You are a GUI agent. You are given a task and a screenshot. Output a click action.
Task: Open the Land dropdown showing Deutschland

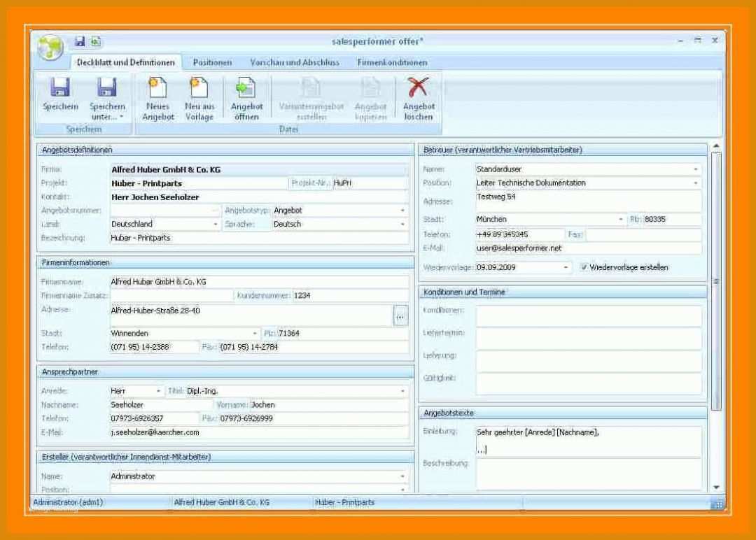tap(215, 224)
